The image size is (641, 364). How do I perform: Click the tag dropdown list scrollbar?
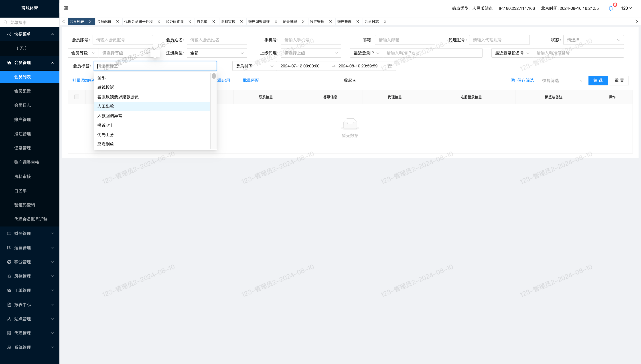click(x=214, y=76)
